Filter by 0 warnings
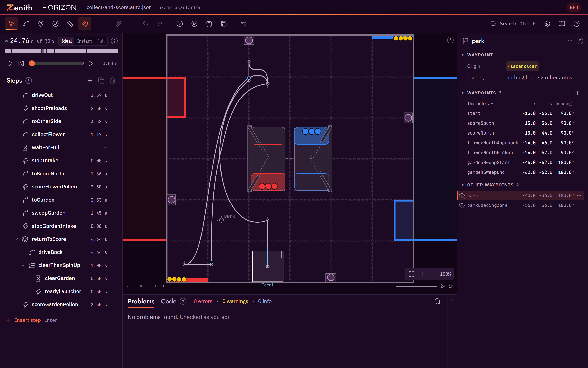588x368 pixels. point(235,301)
